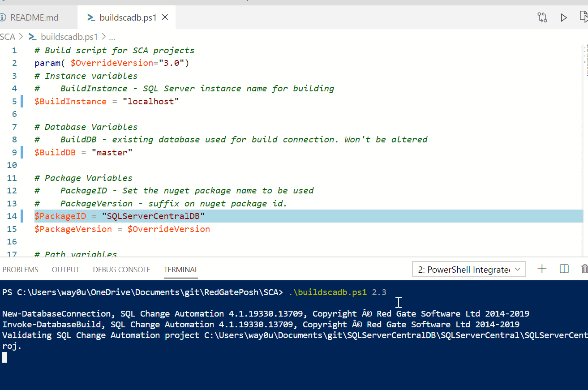Click the Run Active File icon
The image size is (588, 390).
pyautogui.click(x=584, y=17)
